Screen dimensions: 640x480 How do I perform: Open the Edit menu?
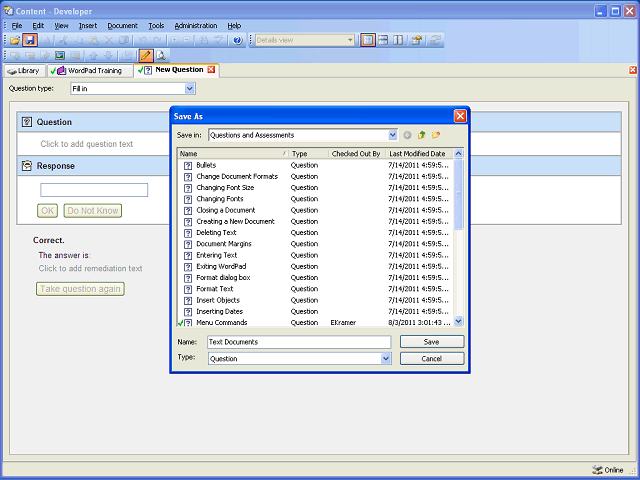tap(38, 26)
